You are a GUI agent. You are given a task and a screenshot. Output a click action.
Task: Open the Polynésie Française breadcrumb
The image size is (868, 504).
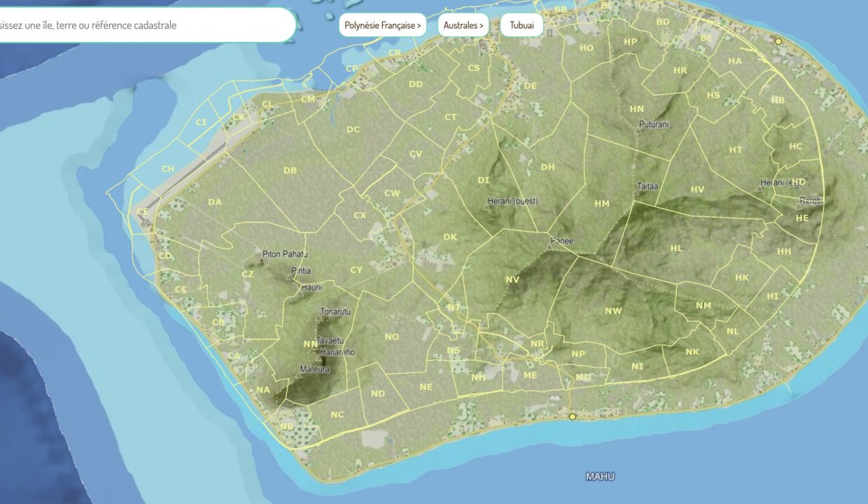(383, 26)
